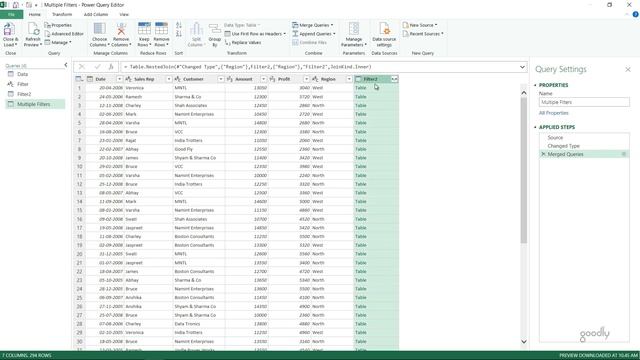640x360 pixels.
Task: Click the Combine Files command
Action: 309,42
